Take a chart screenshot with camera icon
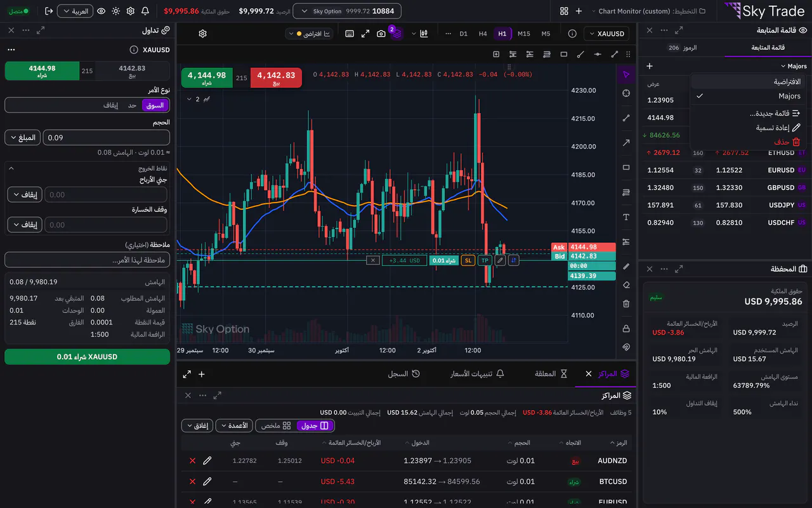The height and width of the screenshot is (508, 812). pyautogui.click(x=381, y=34)
